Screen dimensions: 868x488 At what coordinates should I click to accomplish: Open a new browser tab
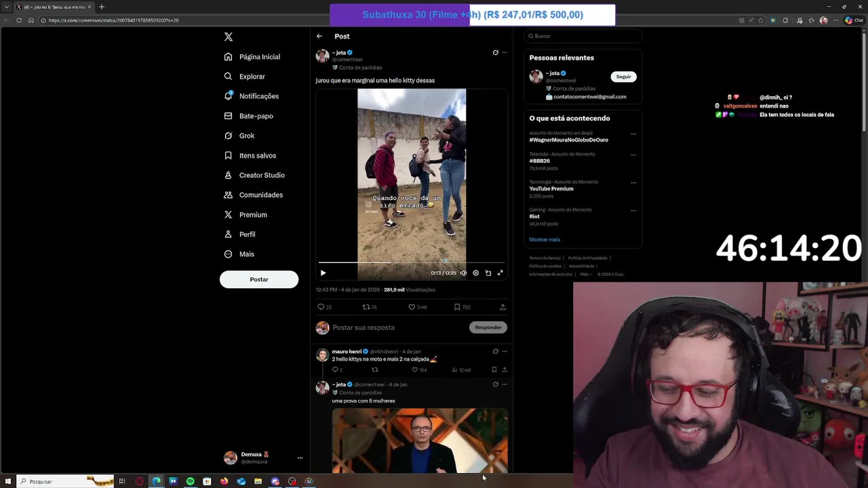tap(101, 7)
